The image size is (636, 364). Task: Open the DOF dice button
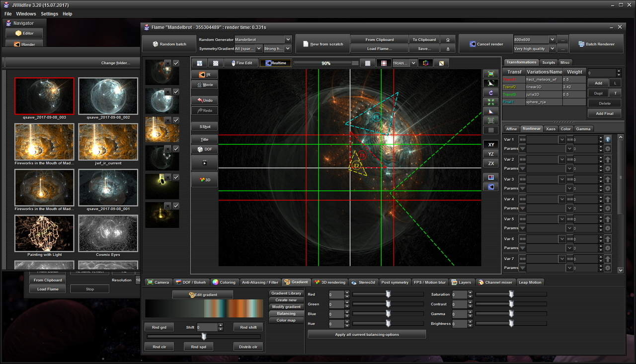[x=204, y=149]
